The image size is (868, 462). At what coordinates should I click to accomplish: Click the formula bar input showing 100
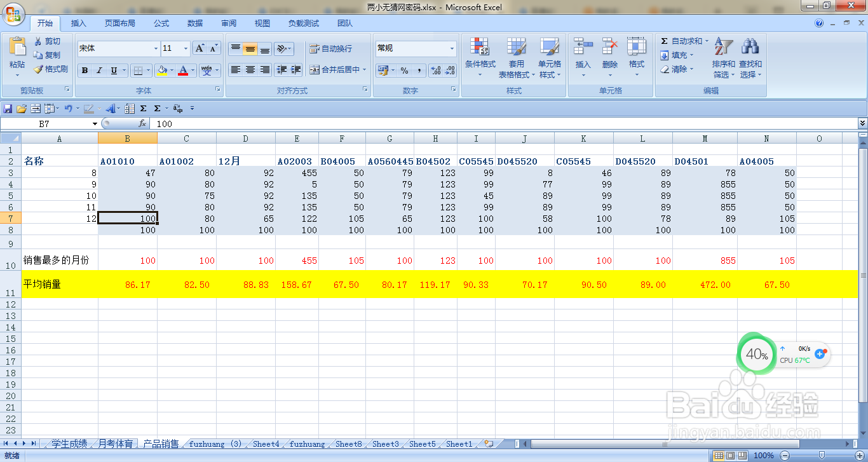click(x=503, y=124)
